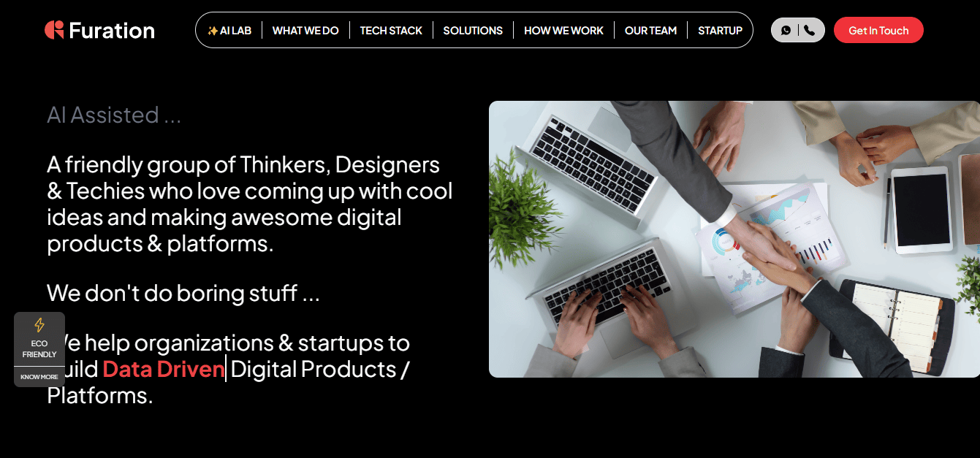Open WhatsApp chat icon in header

tap(786, 30)
